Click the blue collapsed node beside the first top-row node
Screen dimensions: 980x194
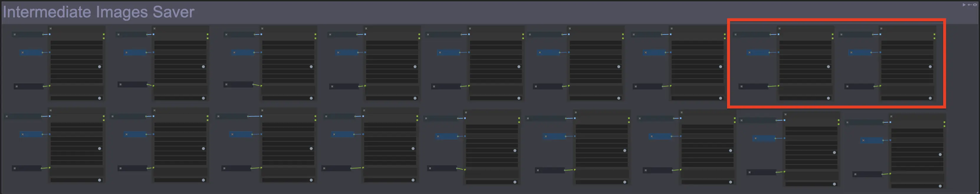[x=32, y=52]
